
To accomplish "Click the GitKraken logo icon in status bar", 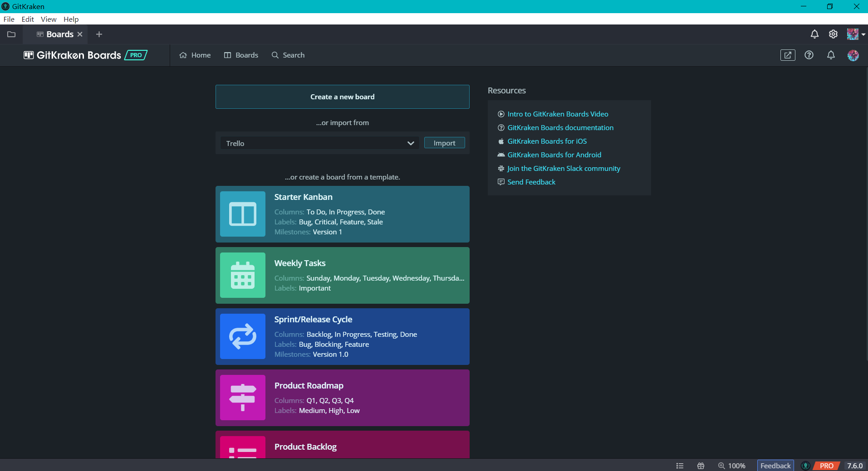I will 806,466.
